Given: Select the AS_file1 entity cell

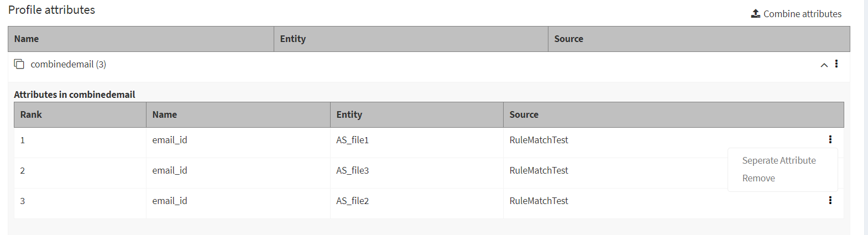Looking at the screenshot, I should pyautogui.click(x=352, y=140).
